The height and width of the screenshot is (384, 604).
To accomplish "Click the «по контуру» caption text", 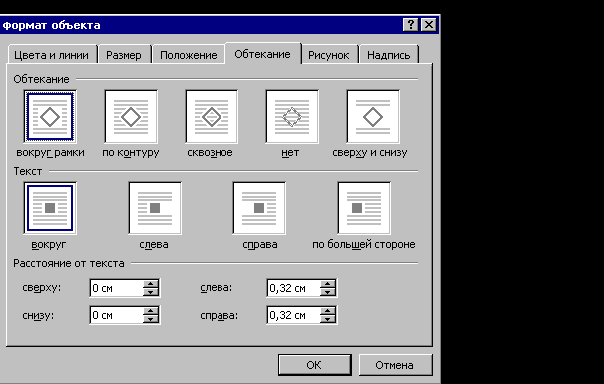I will pos(131,153).
